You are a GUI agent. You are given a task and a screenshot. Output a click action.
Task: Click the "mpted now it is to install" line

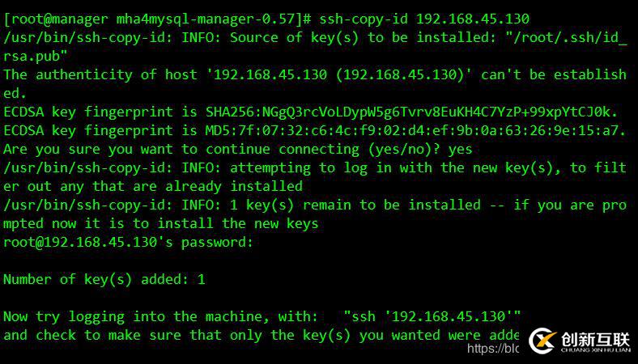tap(161, 223)
